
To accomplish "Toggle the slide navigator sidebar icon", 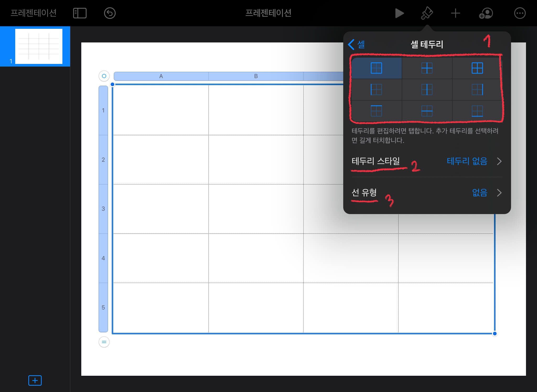I will (80, 13).
